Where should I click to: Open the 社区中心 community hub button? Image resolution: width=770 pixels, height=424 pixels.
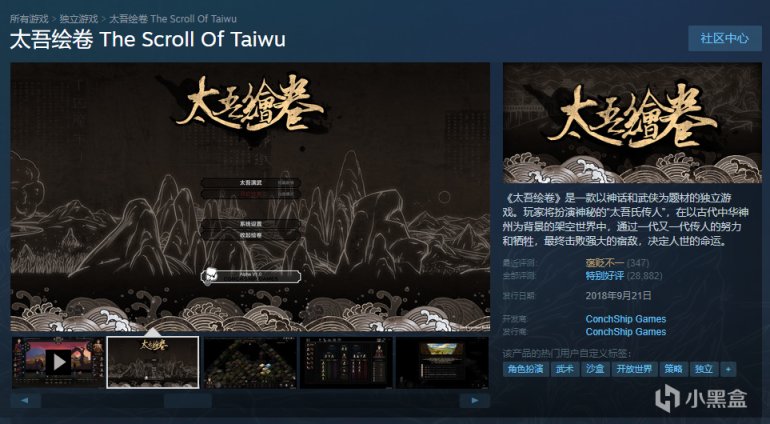click(x=724, y=38)
